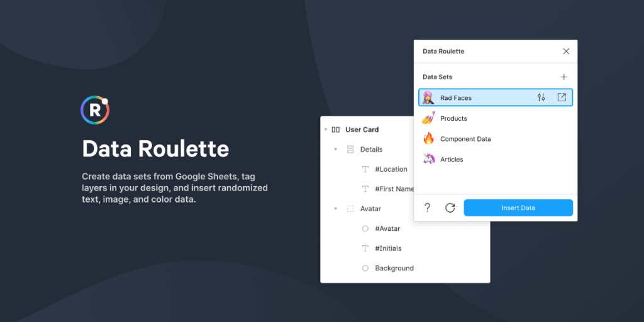644x322 pixels.
Task: Click the Products nail polish emoji icon
Action: [x=428, y=118]
